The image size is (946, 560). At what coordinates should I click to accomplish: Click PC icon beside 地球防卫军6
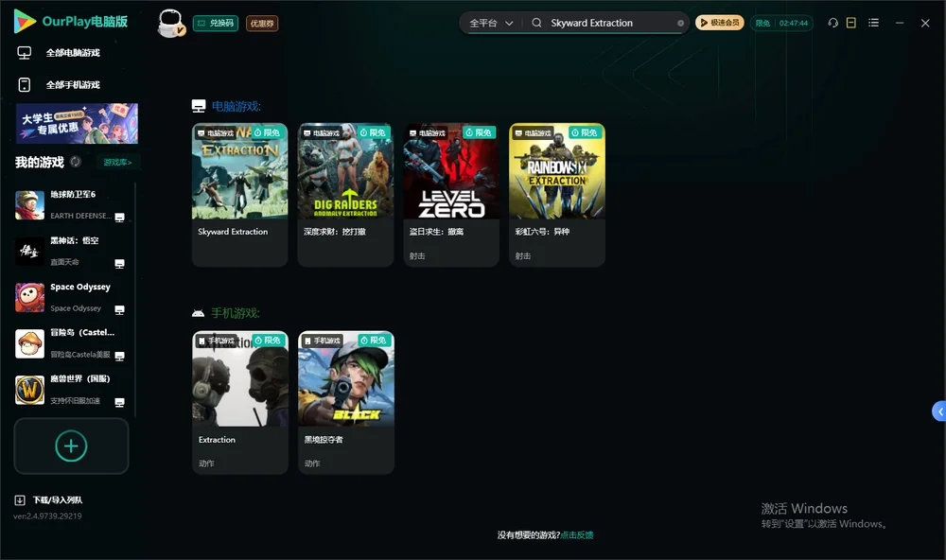119,218
